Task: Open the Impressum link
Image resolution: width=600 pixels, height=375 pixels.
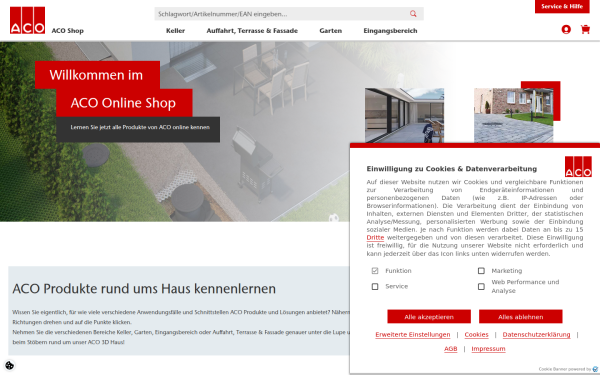Action: (x=488, y=349)
